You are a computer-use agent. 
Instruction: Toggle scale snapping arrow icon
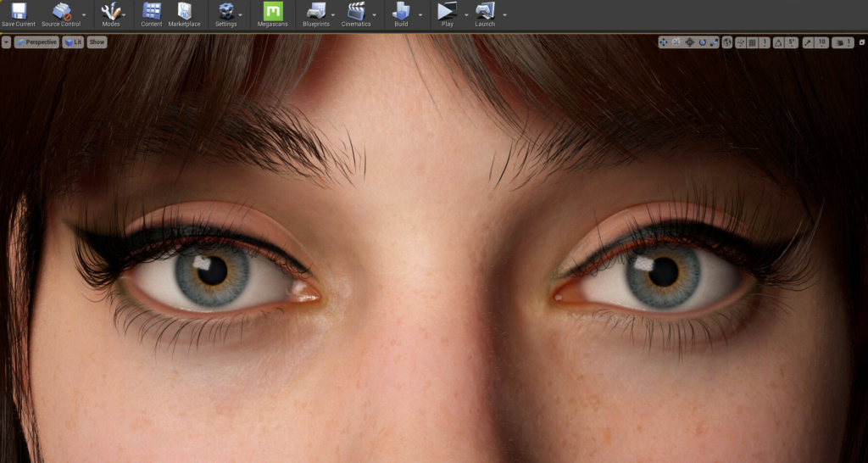pyautogui.click(x=807, y=42)
